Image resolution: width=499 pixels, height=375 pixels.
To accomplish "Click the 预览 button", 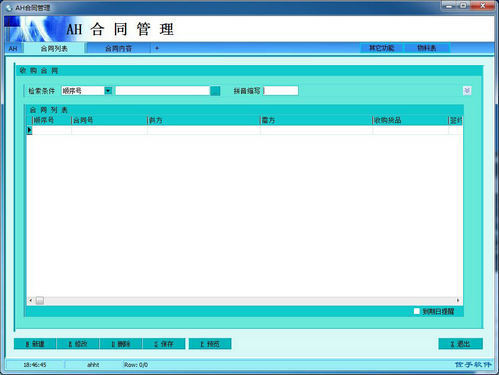I will tap(210, 344).
